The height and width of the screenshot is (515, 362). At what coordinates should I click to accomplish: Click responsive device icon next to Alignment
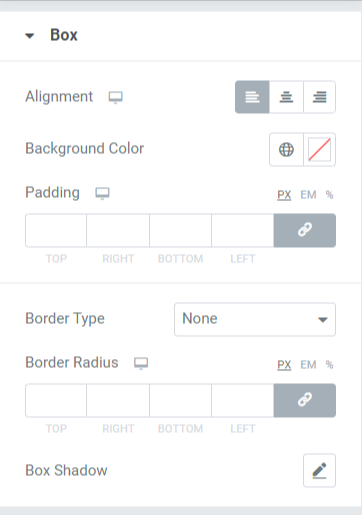point(116,97)
